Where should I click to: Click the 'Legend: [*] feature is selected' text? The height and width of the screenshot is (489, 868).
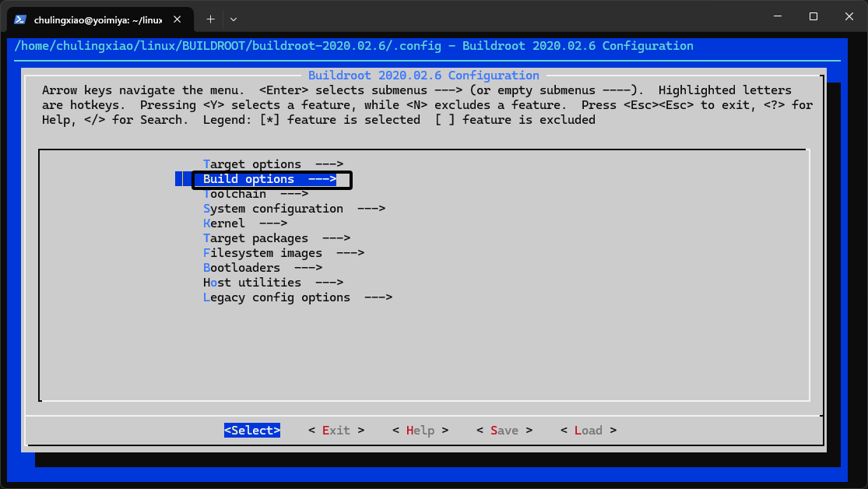coord(311,120)
